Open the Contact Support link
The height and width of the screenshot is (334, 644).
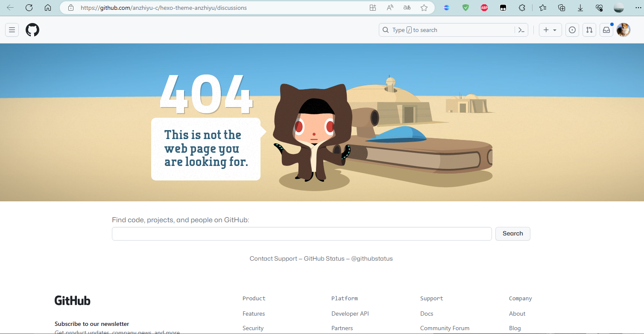pos(273,258)
